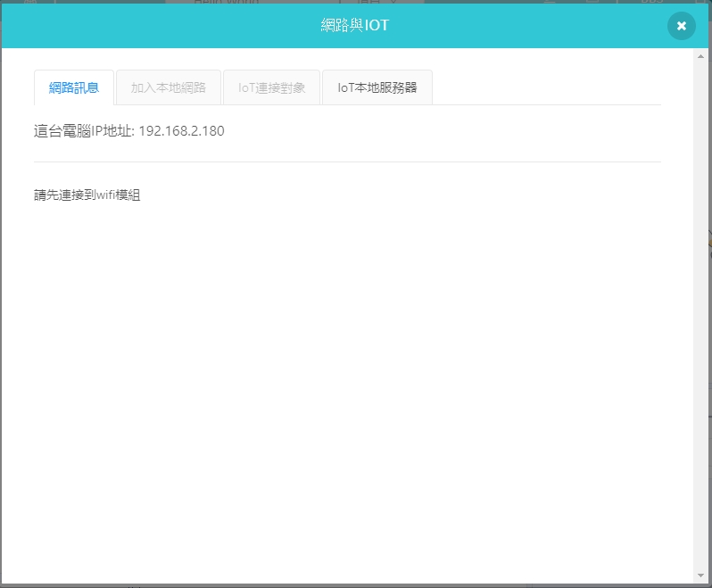The width and height of the screenshot is (712, 588).
Task: Click the tab strip's empty space right of IoT本地服務器
Action: [x=544, y=87]
